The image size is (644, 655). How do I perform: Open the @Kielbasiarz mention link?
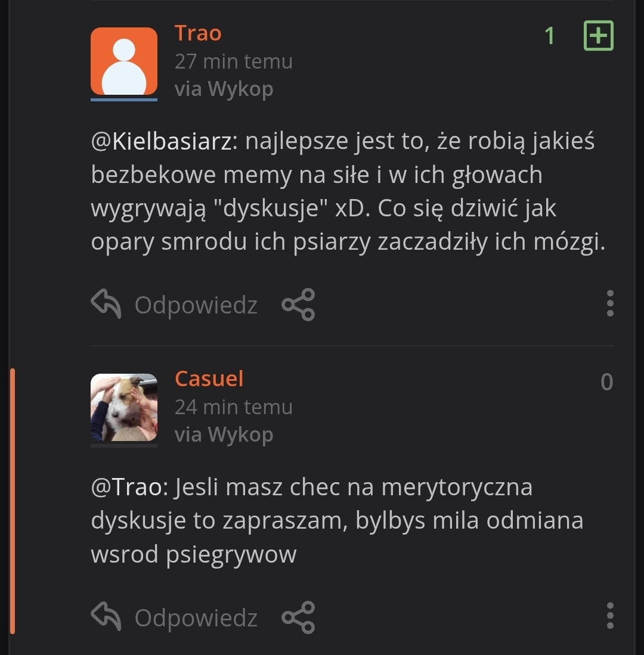point(163,142)
